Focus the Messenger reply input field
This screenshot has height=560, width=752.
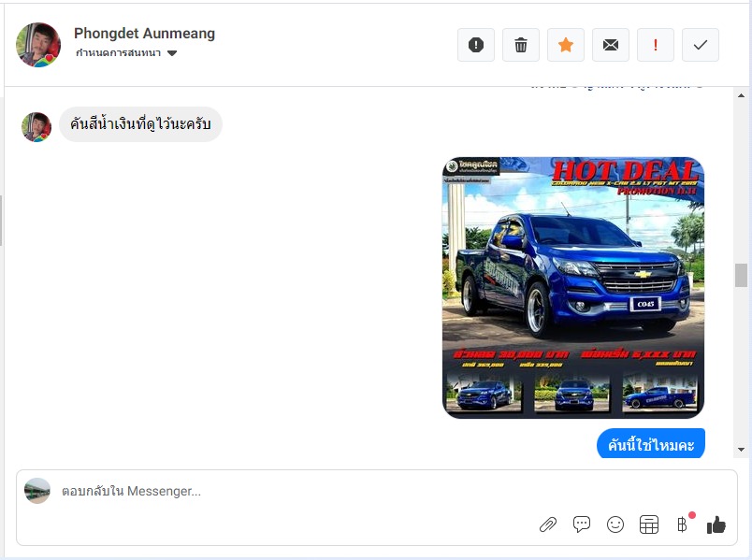377,491
